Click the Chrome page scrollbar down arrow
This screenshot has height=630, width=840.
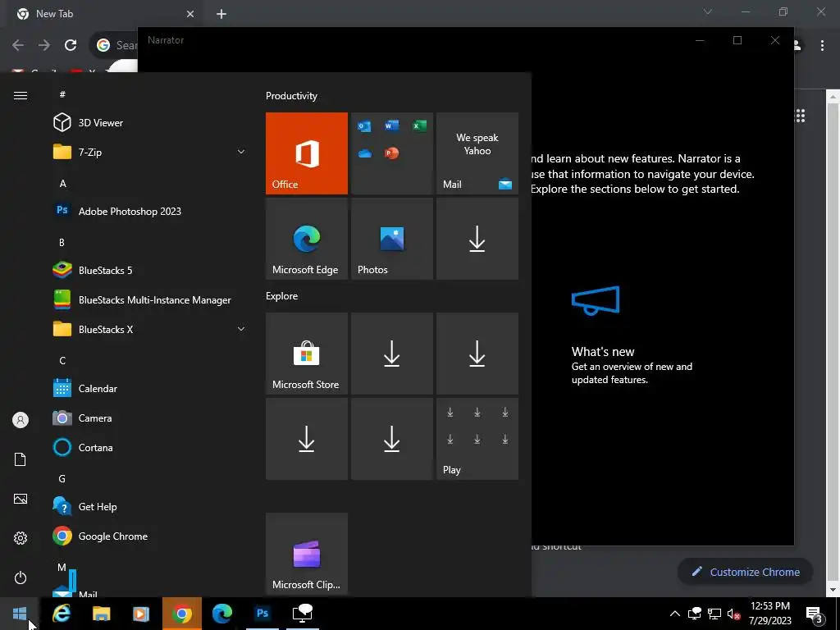point(832,590)
